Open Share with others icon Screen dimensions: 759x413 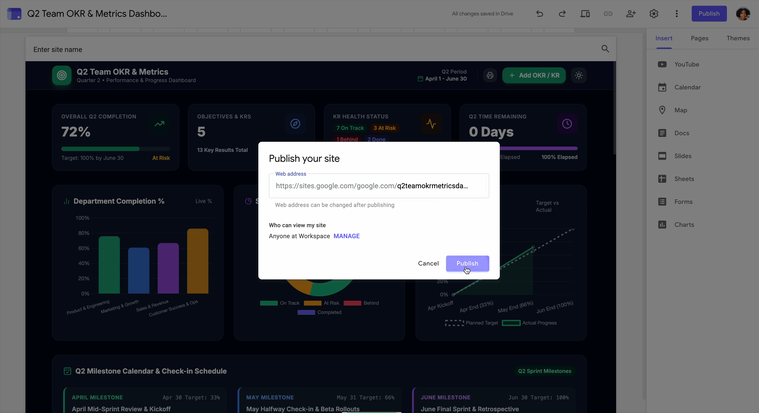coord(631,14)
